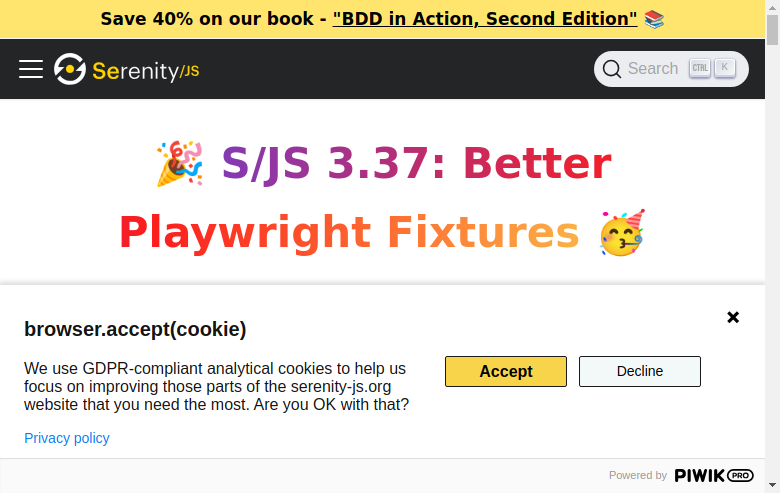
Task: Click the partying face emoji
Action: pos(622,233)
